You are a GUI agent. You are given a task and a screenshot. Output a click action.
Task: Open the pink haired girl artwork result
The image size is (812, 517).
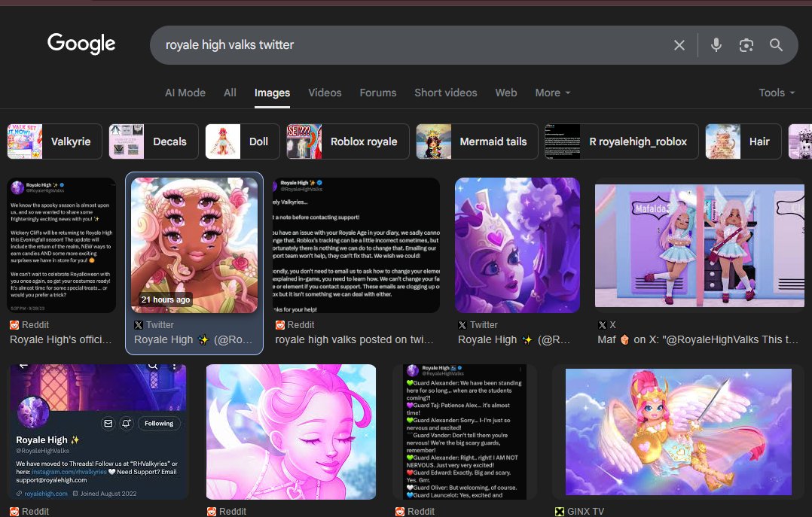[291, 432]
